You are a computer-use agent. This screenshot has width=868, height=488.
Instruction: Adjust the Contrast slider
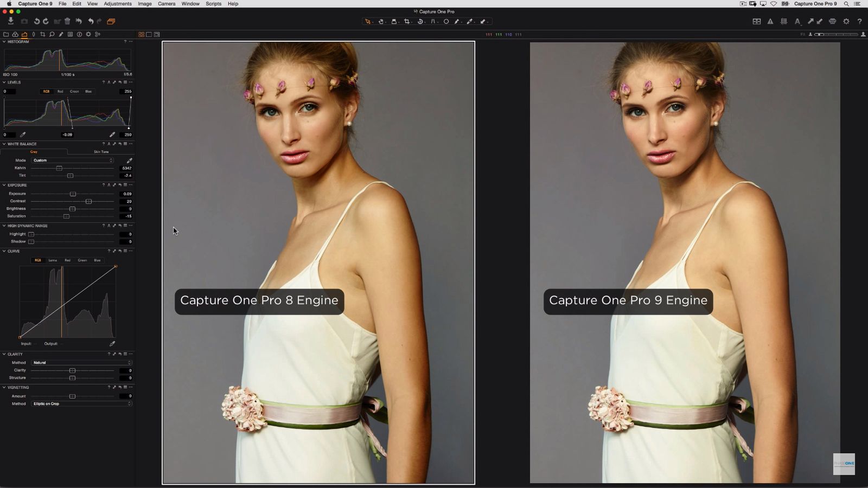[72, 201]
